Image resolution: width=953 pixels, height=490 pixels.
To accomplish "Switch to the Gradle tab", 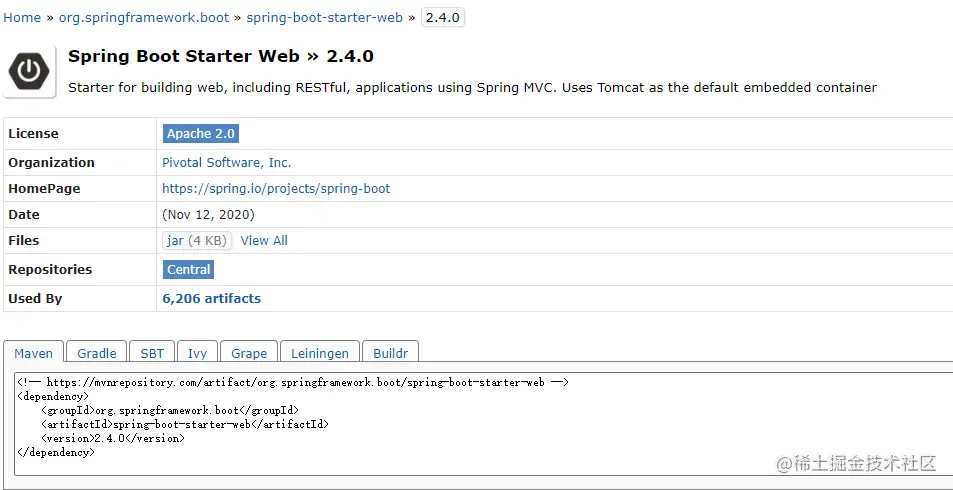I will pyautogui.click(x=97, y=353).
